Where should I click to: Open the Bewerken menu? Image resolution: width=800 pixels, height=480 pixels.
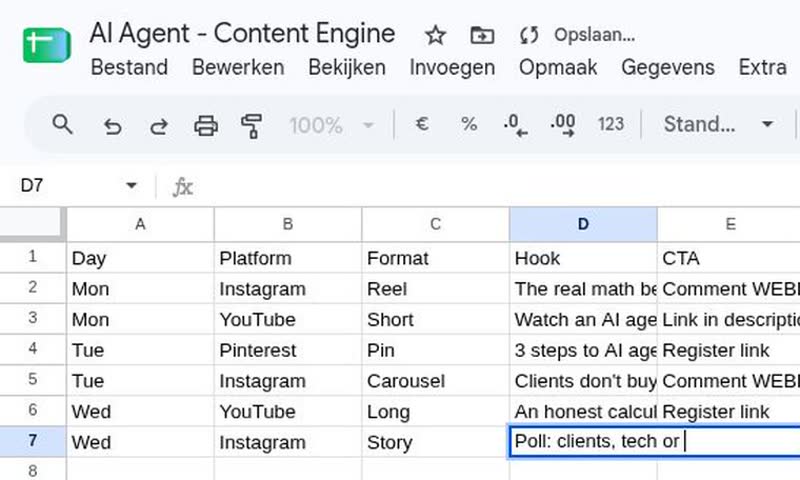pyautogui.click(x=238, y=67)
